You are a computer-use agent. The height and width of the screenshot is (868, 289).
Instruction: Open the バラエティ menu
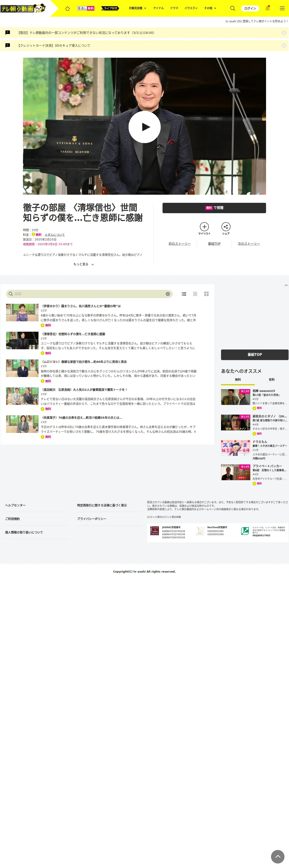point(191,8)
